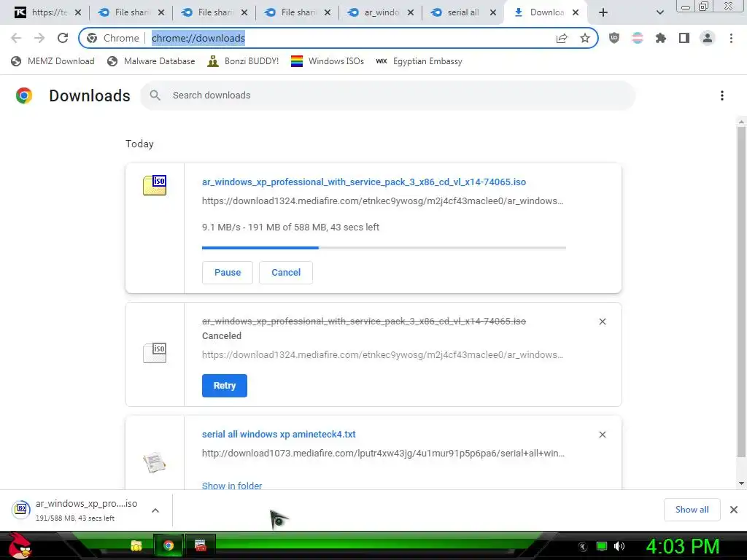Viewport: 747px width, 560px height.
Task: Click the mediafire URL of active download
Action: pos(382,201)
